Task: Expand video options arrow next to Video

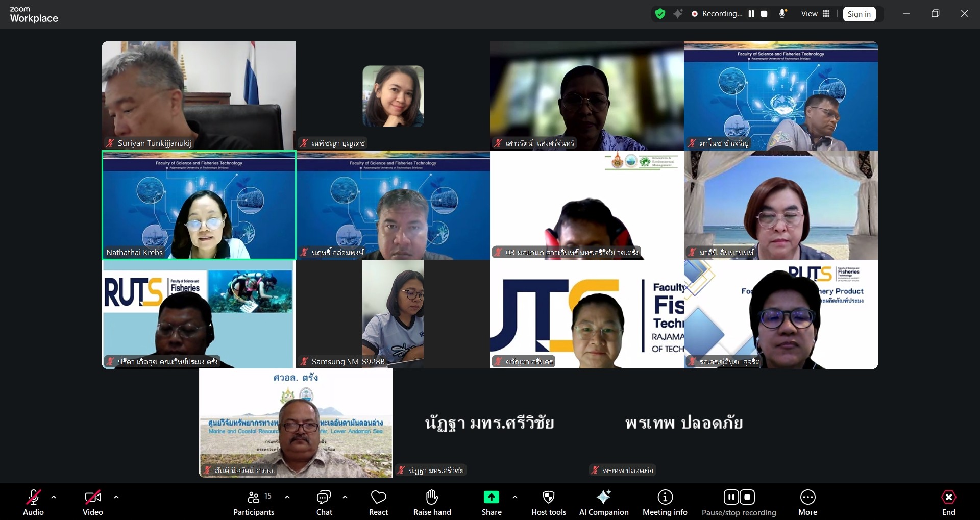Action: 116,497
